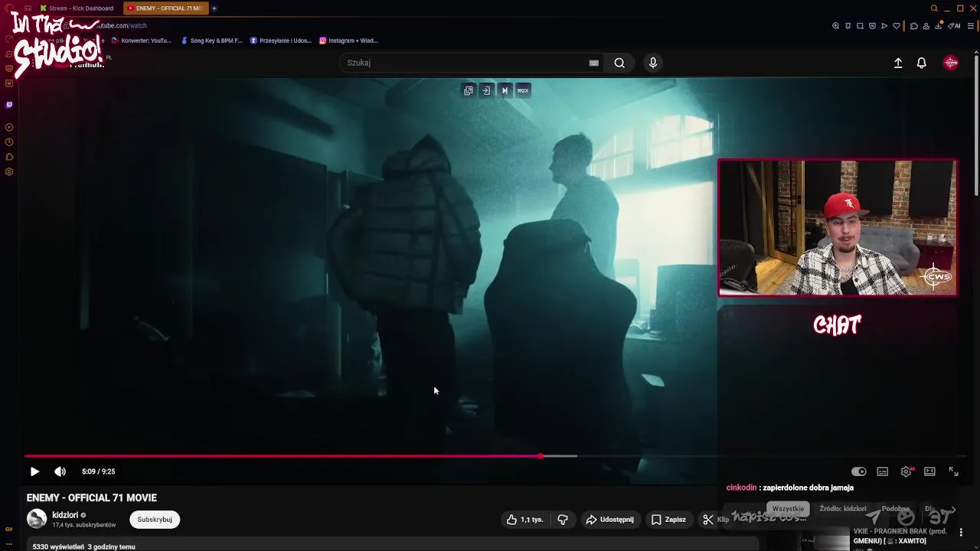Like the video with 1,1 tys.

524,520
